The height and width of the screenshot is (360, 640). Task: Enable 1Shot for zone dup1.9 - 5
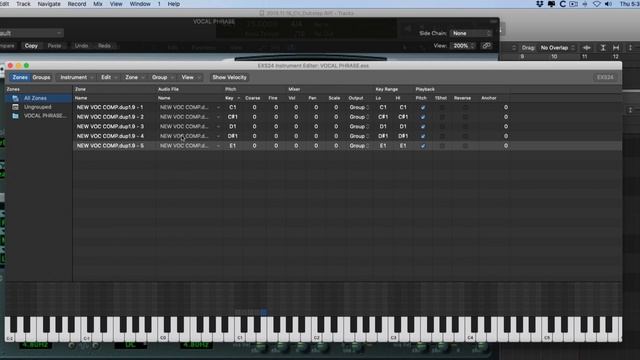click(442, 146)
